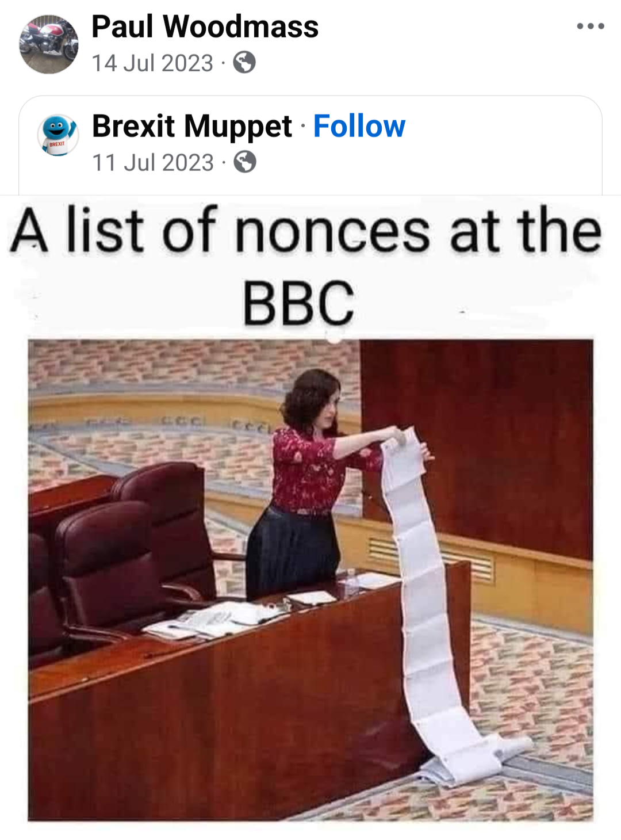The height and width of the screenshot is (840, 621).
Task: Follow the Brexit Muppet page
Action: (359, 126)
